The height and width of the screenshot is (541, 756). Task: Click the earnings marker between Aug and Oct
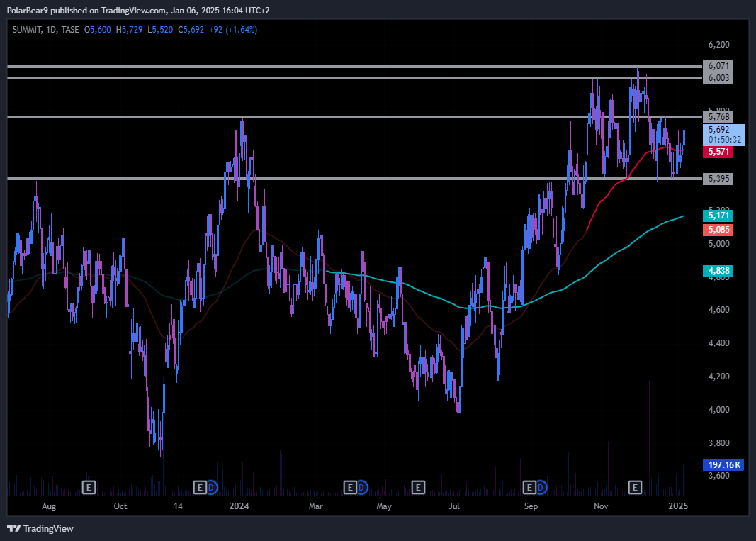[x=89, y=487]
